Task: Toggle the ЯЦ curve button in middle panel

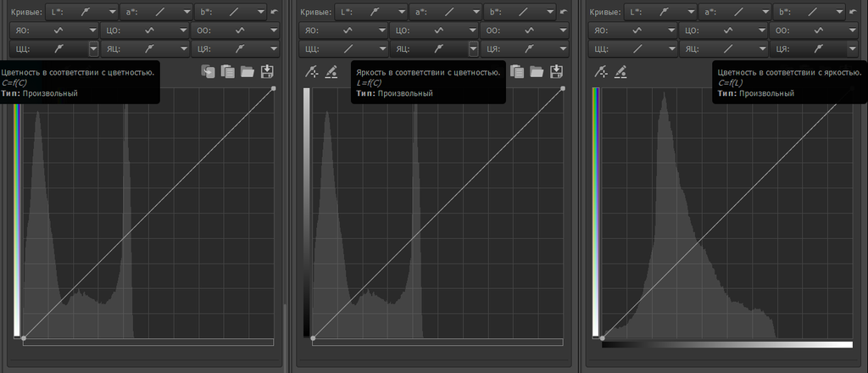Action: click(x=432, y=47)
